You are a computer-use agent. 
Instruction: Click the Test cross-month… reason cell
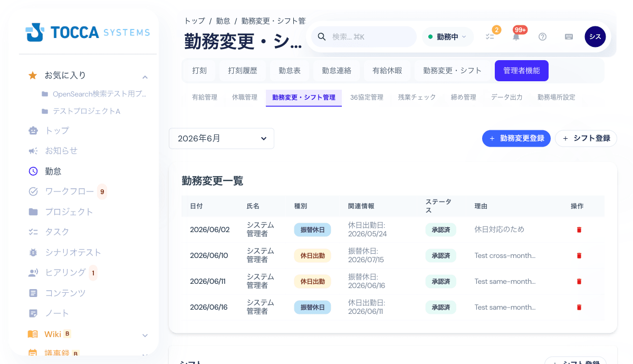tap(505, 255)
